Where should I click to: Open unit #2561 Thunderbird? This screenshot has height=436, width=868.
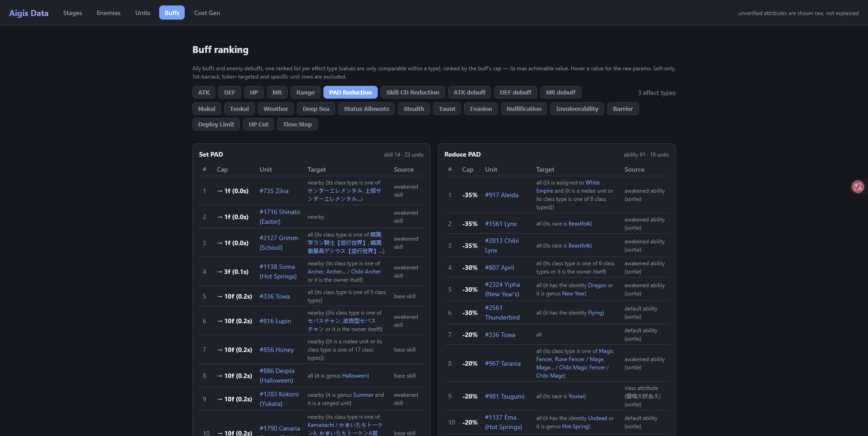(502, 313)
